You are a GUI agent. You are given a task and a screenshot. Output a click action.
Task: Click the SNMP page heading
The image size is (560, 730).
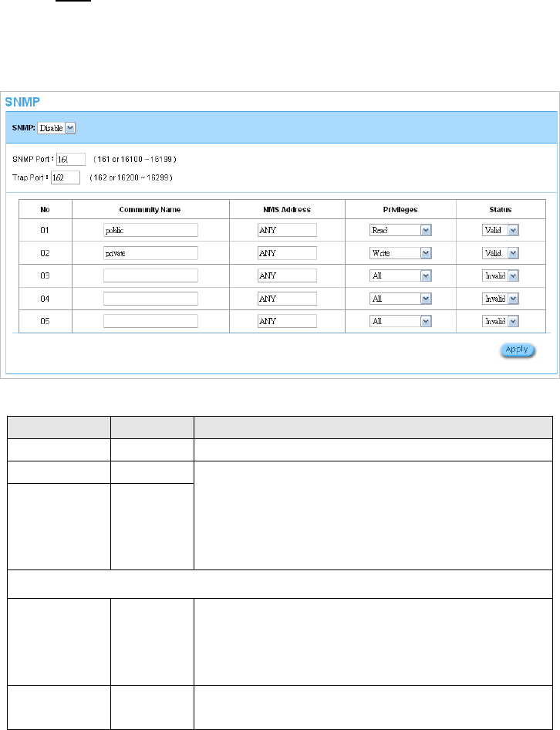[x=22, y=102]
